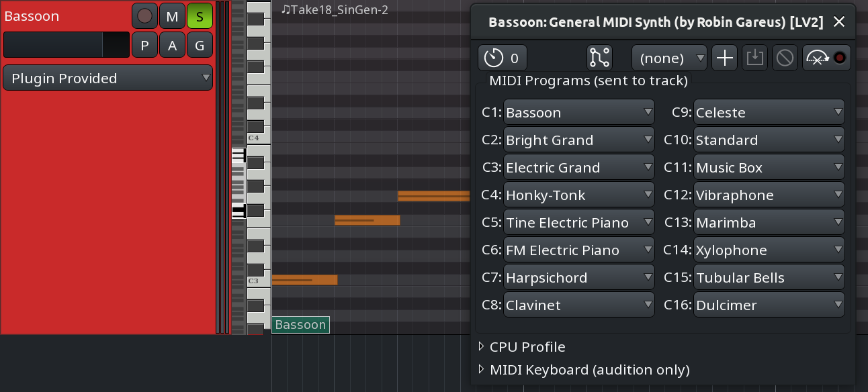
Task: Open the C7 Harpsichord program dropdown
Action: pyautogui.click(x=579, y=277)
